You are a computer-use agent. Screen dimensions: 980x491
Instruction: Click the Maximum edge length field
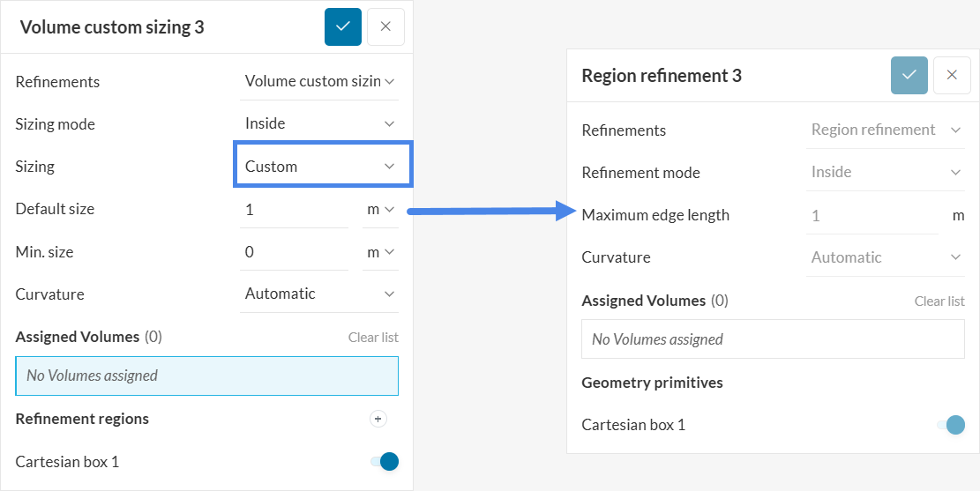(x=872, y=215)
